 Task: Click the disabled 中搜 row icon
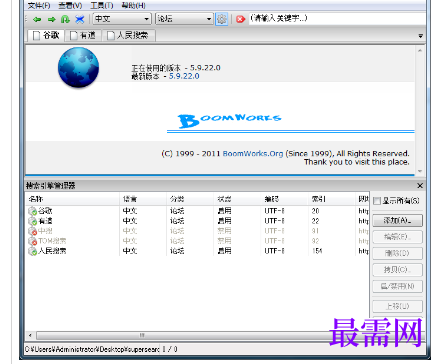point(32,231)
